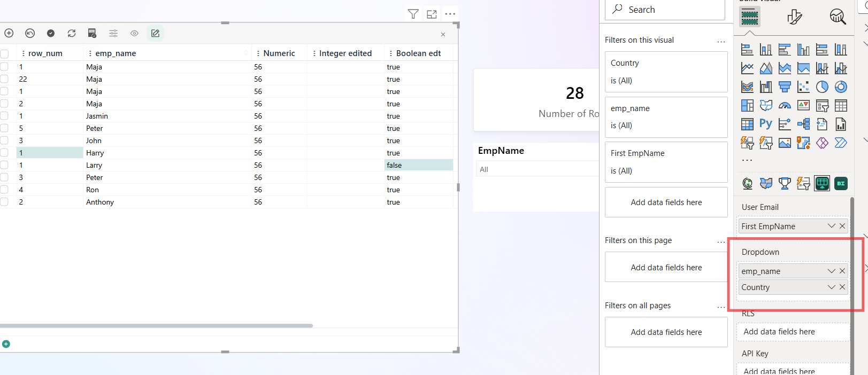Remove Country from Dropdown well
The width and height of the screenshot is (868, 375).
[842, 287]
